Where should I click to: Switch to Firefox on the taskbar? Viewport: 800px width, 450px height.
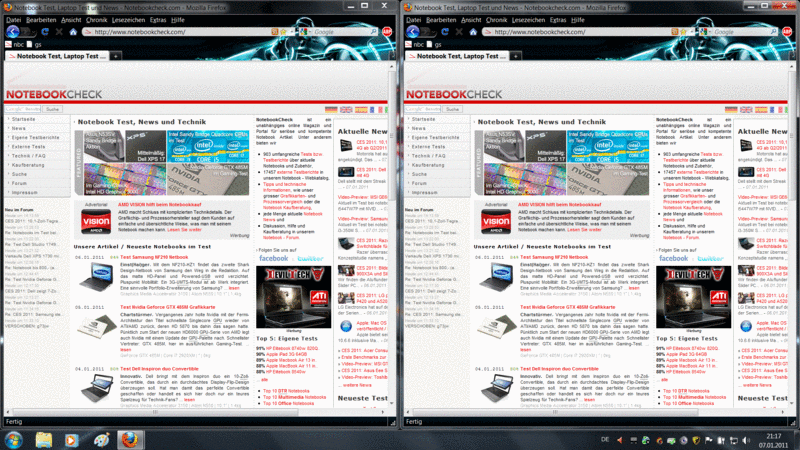coord(130,440)
